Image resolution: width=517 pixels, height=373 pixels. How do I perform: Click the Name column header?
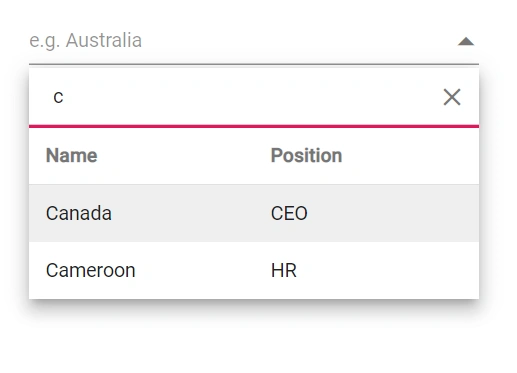click(x=72, y=155)
